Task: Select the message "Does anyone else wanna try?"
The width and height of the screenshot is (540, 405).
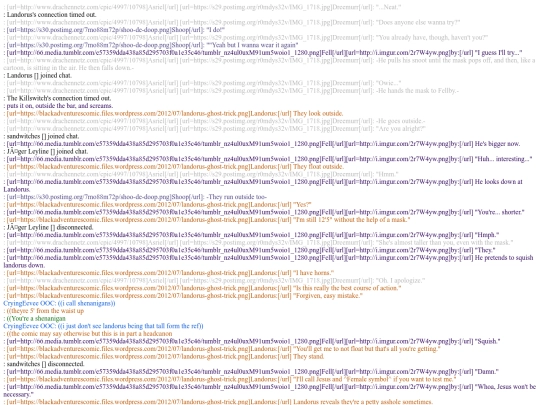Action: tap(418, 22)
